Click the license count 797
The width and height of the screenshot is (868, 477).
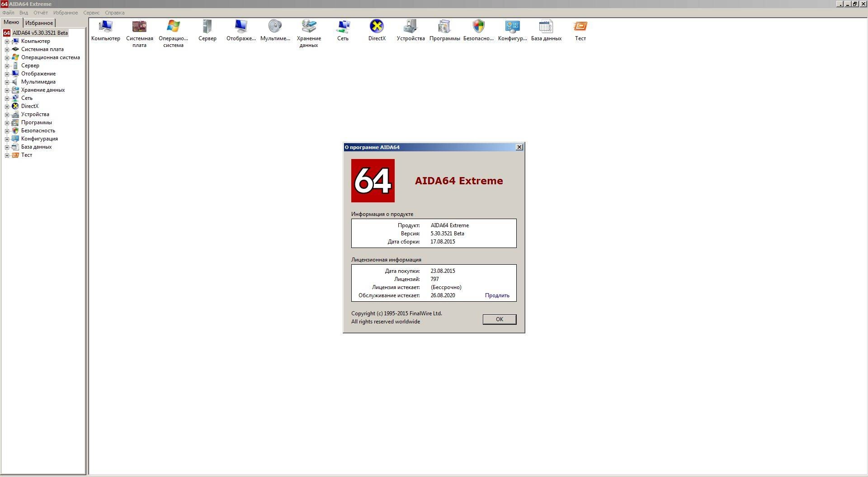pyautogui.click(x=434, y=279)
